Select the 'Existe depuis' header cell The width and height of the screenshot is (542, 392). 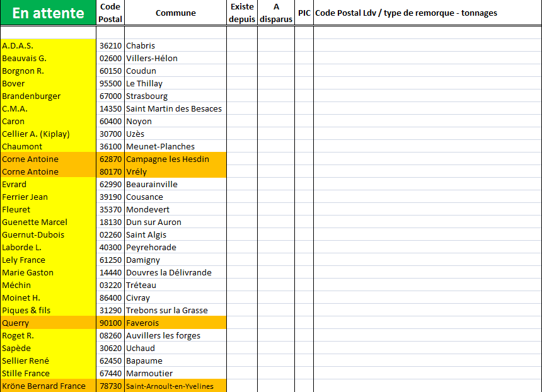[x=242, y=13]
